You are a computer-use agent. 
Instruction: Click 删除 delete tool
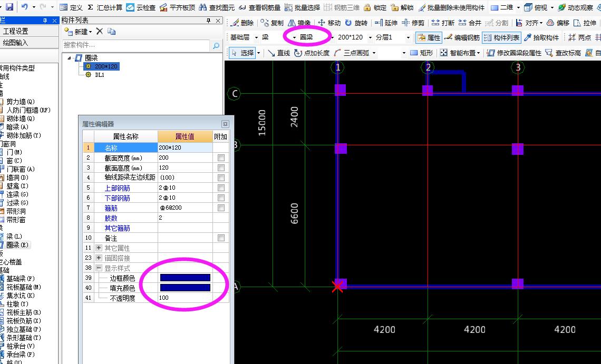tap(243, 23)
